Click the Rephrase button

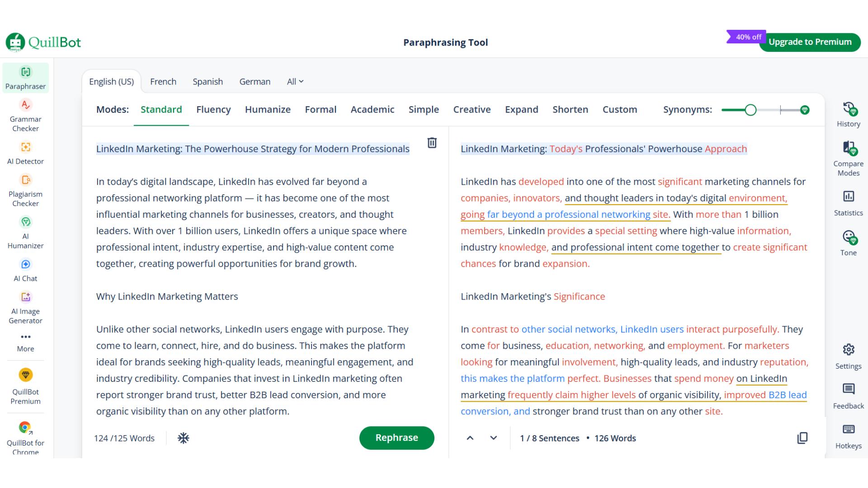pos(396,438)
